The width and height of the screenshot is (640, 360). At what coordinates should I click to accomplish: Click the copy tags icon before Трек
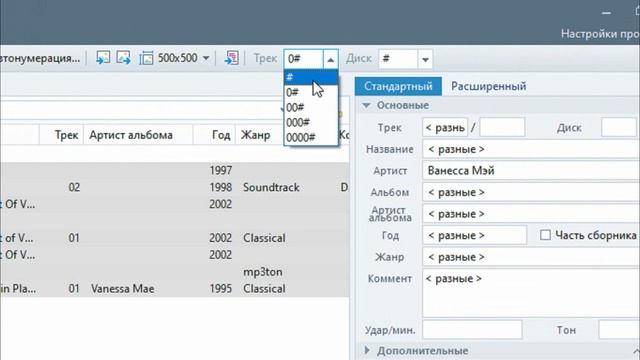click(231, 58)
